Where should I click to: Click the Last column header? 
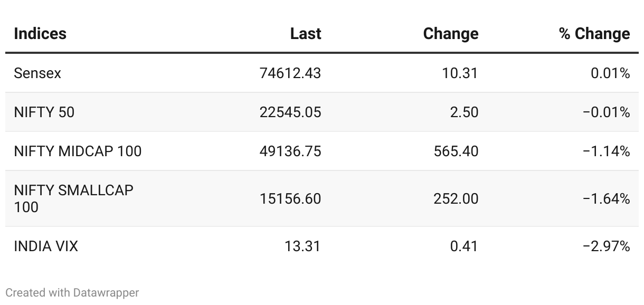[306, 34]
